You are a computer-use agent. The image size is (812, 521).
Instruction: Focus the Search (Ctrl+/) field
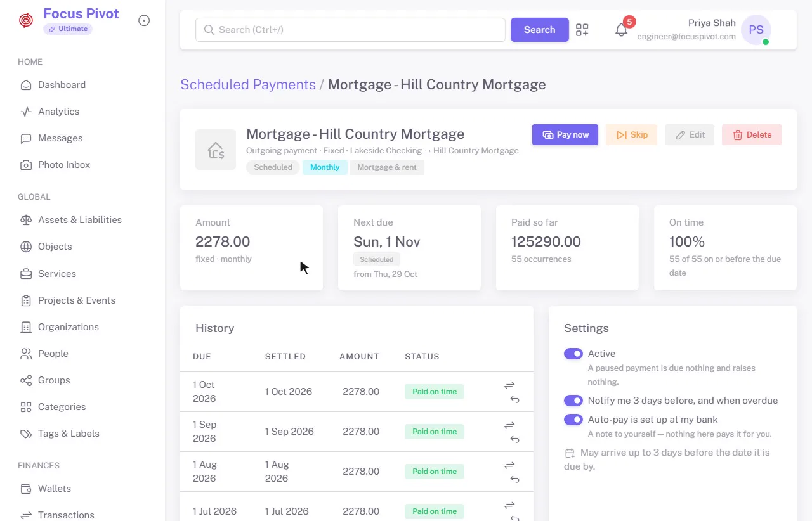point(350,30)
